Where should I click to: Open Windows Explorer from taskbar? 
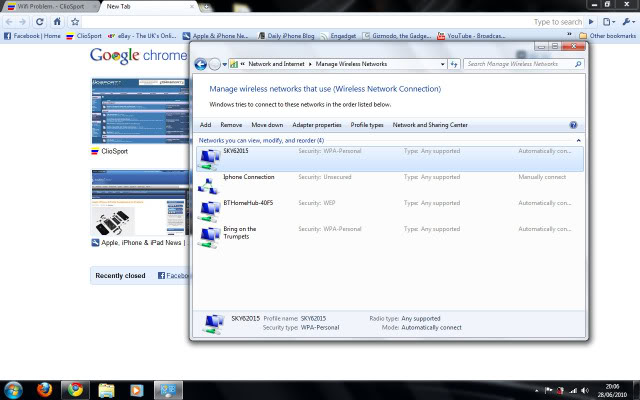point(106,390)
